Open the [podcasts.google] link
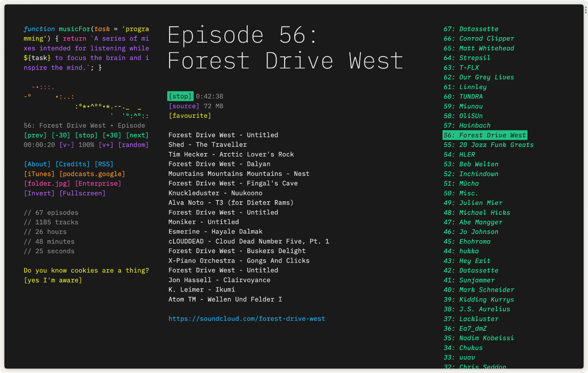The image size is (588, 373). click(92, 174)
